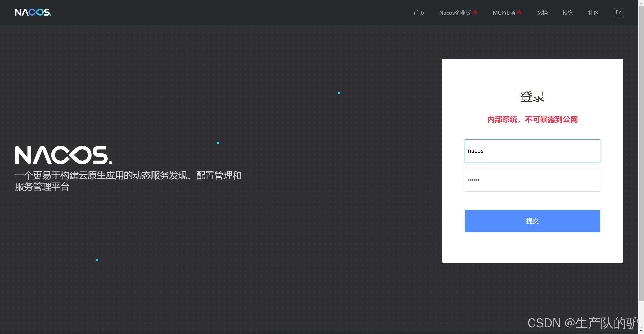Image resolution: width=644 pixels, height=334 pixels.
Task: Focus the password input field
Action: point(532,180)
